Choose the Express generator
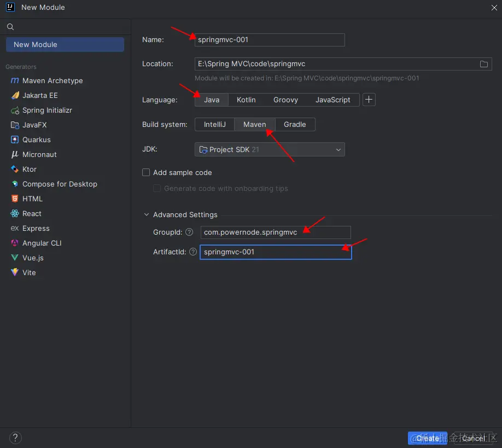 [x=30, y=228]
